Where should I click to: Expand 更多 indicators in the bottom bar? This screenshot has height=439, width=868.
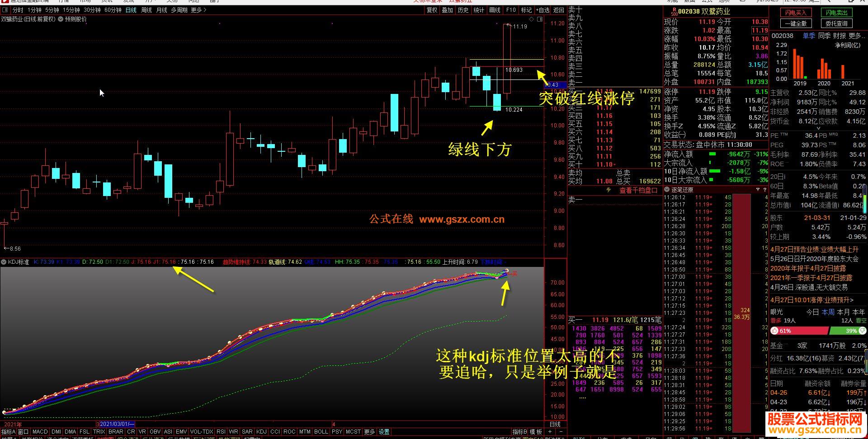click(369, 432)
